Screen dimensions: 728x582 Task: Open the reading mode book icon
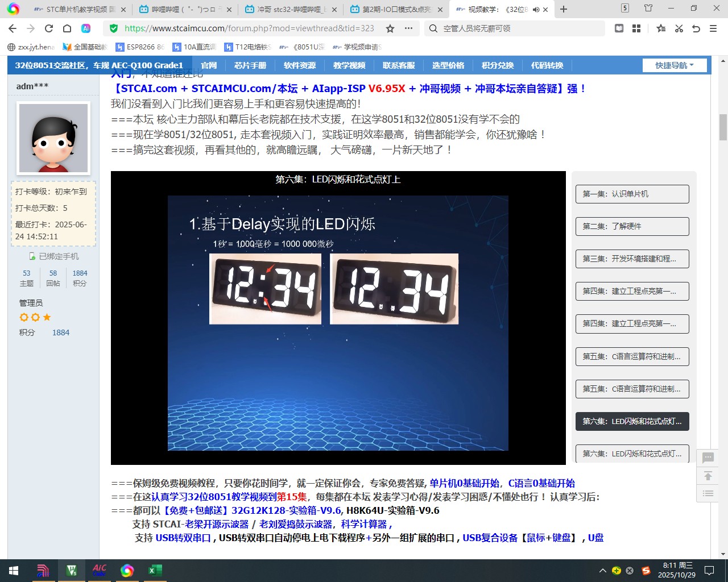pyautogui.click(x=619, y=28)
